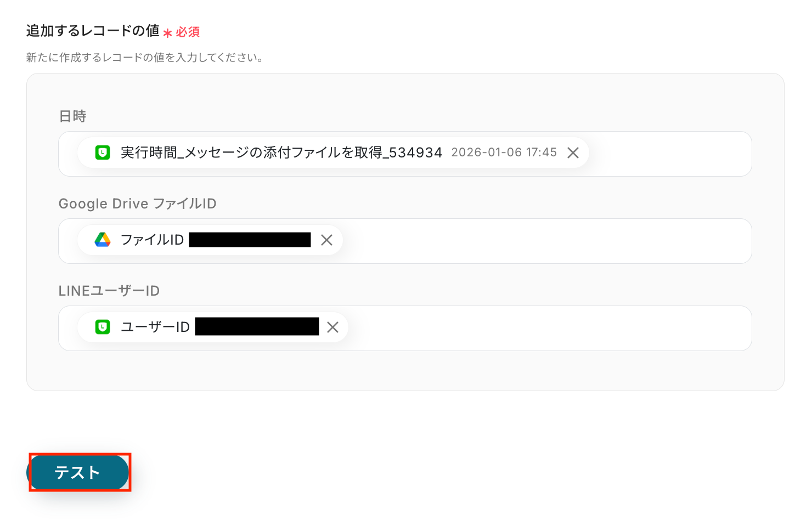Screen dimensions: 812x520
Task: Click empty area of 日時 input field
Action: [x=669, y=154]
